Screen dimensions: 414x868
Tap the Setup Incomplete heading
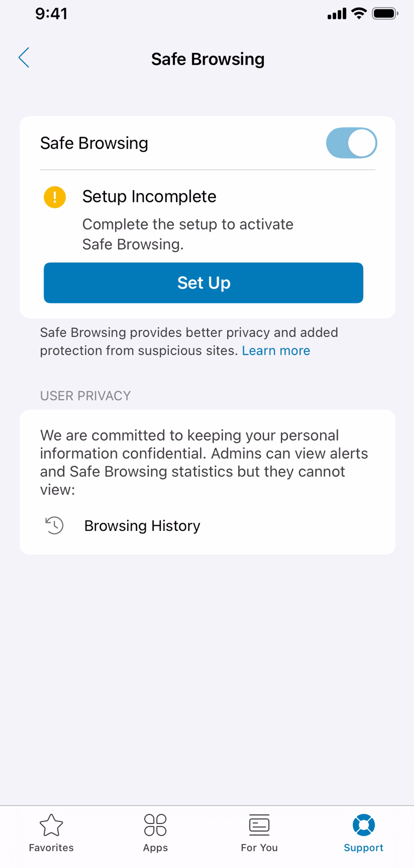pos(149,196)
